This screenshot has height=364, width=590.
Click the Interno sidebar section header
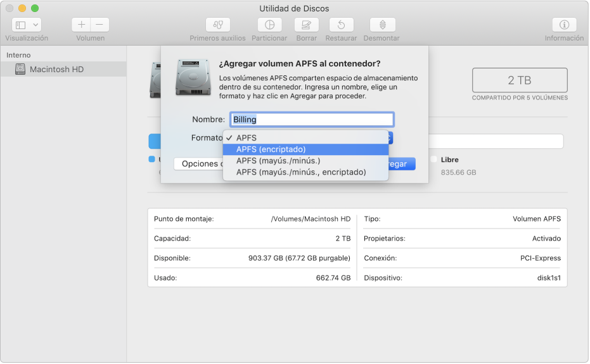click(18, 55)
